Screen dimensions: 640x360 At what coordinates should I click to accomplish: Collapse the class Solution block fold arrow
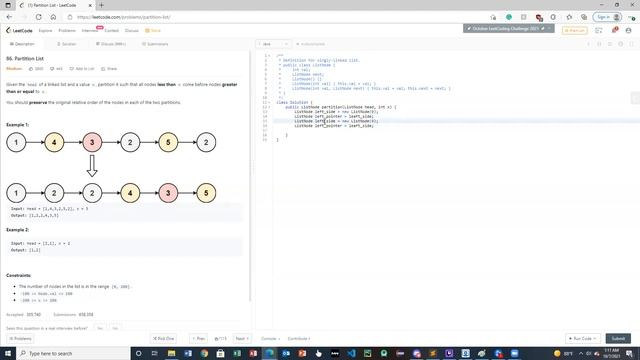click(x=270, y=102)
